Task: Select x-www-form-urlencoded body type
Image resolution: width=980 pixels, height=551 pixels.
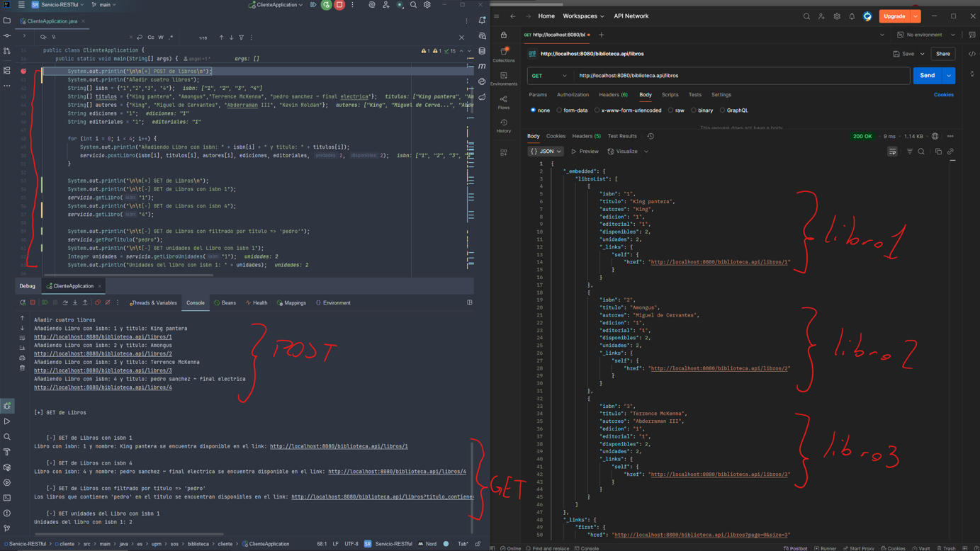Action: pos(597,110)
